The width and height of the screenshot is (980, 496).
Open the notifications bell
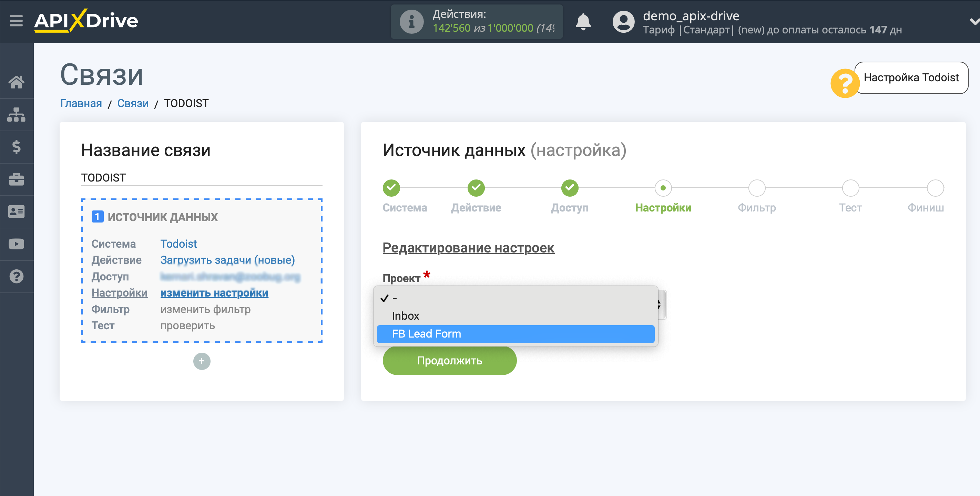pyautogui.click(x=583, y=22)
